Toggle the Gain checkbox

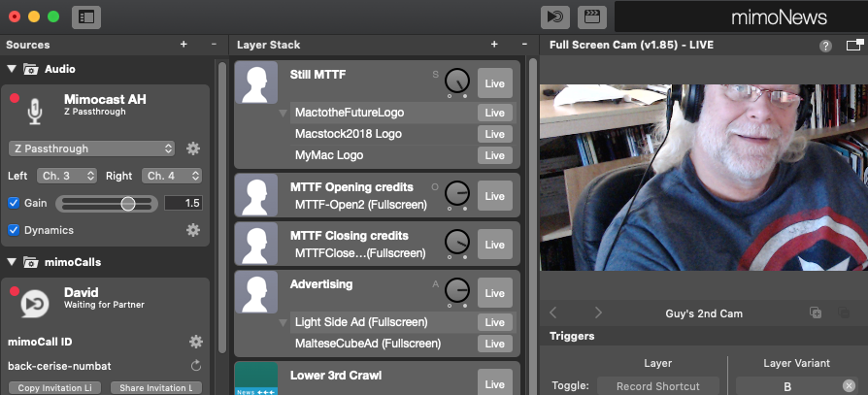click(x=14, y=203)
